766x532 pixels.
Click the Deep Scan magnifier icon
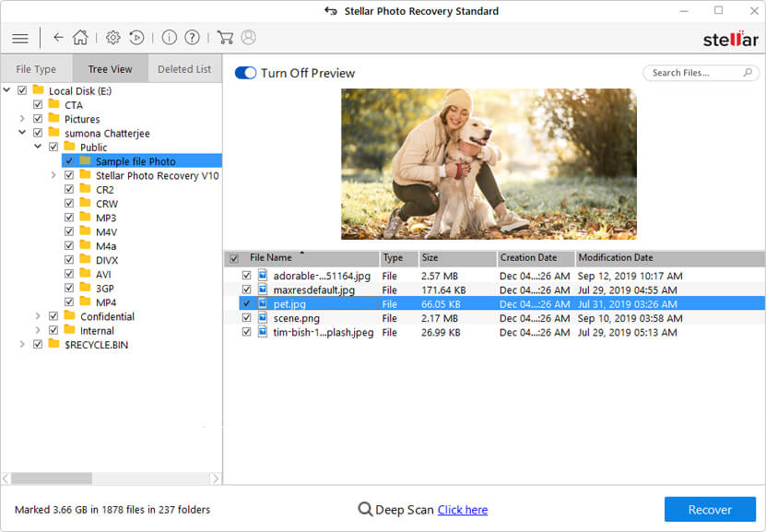click(365, 509)
